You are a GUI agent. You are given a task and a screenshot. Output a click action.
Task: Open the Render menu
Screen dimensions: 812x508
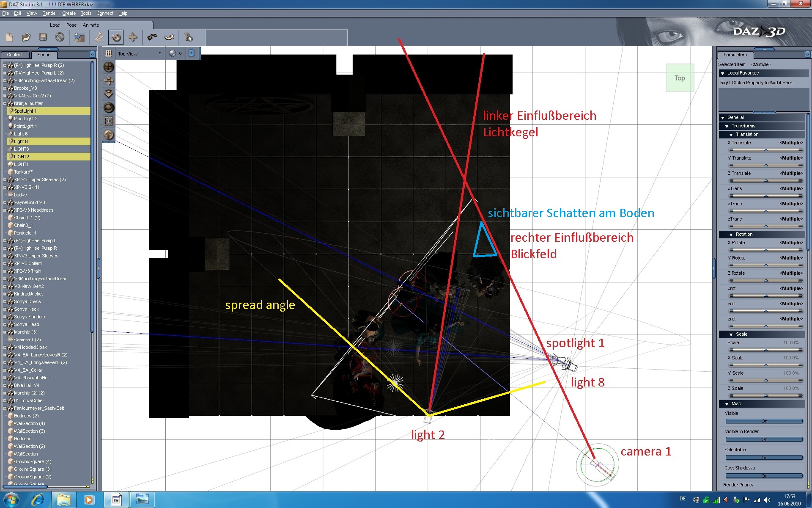pyautogui.click(x=49, y=14)
